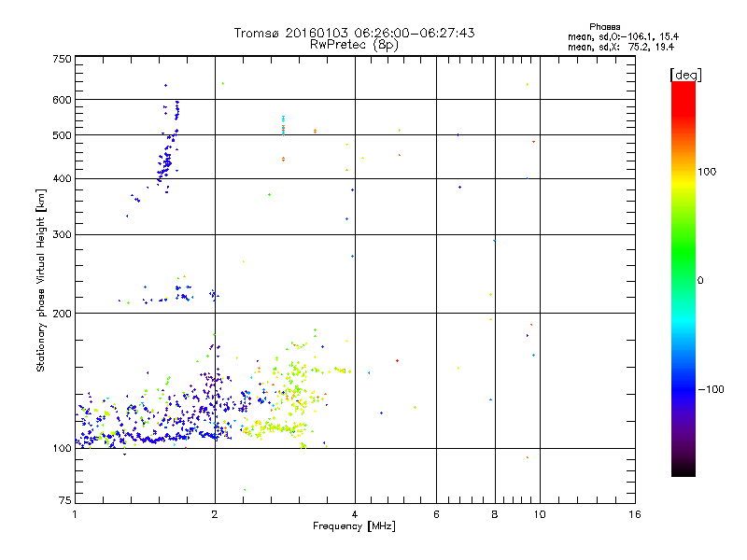The width and height of the screenshot is (747, 560).
Task: Click the '2' x-axis tick label
Action: click(215, 514)
